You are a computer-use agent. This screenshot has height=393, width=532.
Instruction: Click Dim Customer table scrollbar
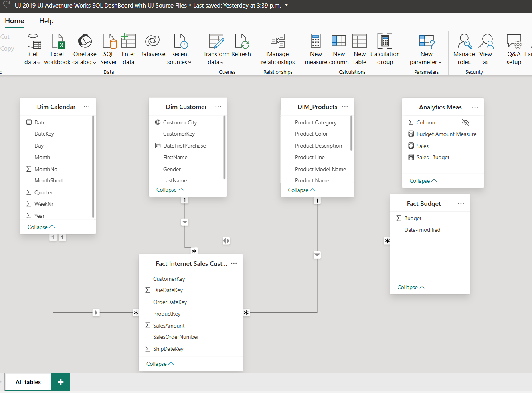(224, 147)
